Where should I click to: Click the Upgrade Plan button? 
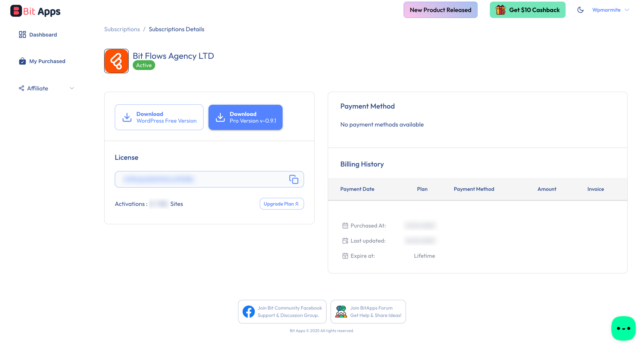point(282,204)
